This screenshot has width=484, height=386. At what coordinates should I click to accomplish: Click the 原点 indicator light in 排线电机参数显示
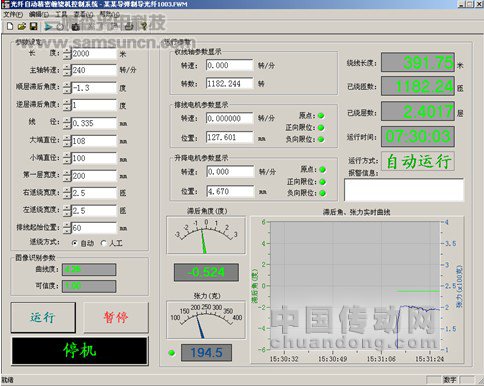[321, 116]
